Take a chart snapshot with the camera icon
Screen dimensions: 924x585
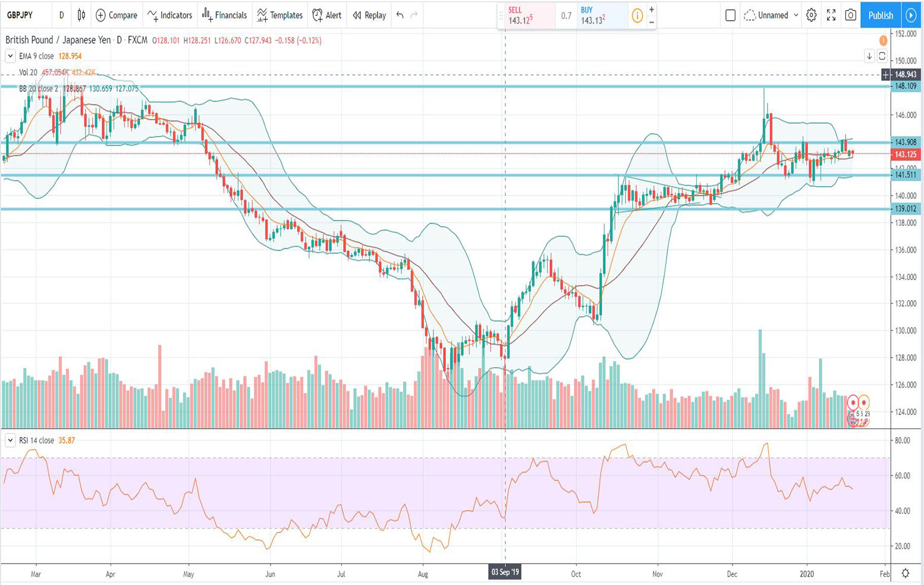pyautogui.click(x=850, y=15)
